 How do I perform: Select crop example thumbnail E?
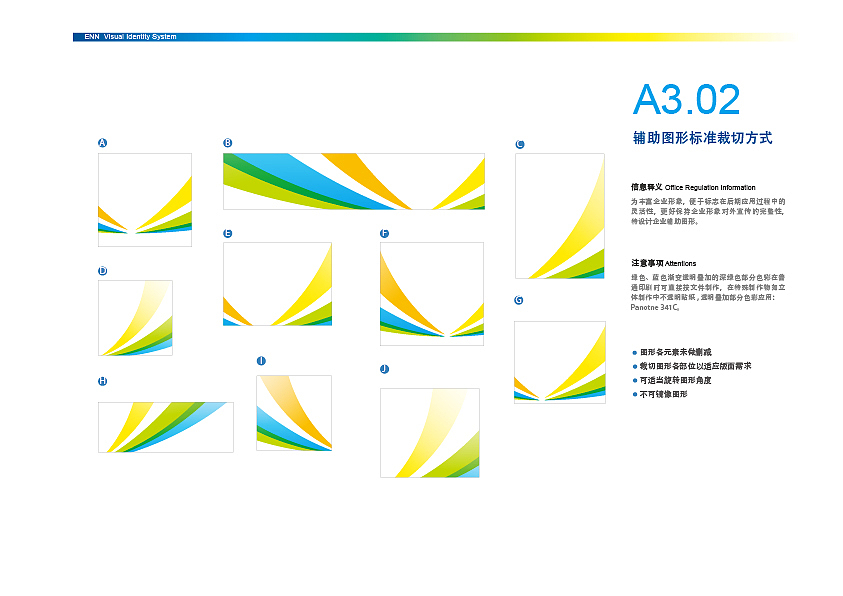277,284
